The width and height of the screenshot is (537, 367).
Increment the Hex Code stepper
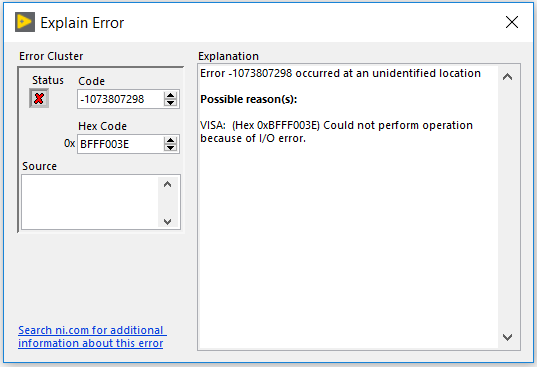170,140
